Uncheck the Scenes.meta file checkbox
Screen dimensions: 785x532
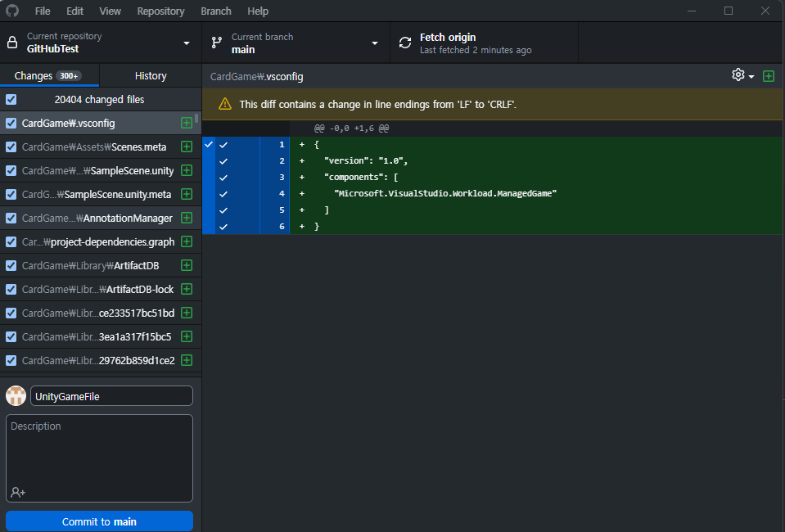11,147
